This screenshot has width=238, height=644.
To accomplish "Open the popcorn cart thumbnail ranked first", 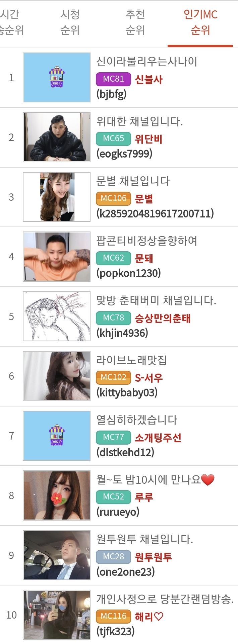I will click(x=57, y=77).
